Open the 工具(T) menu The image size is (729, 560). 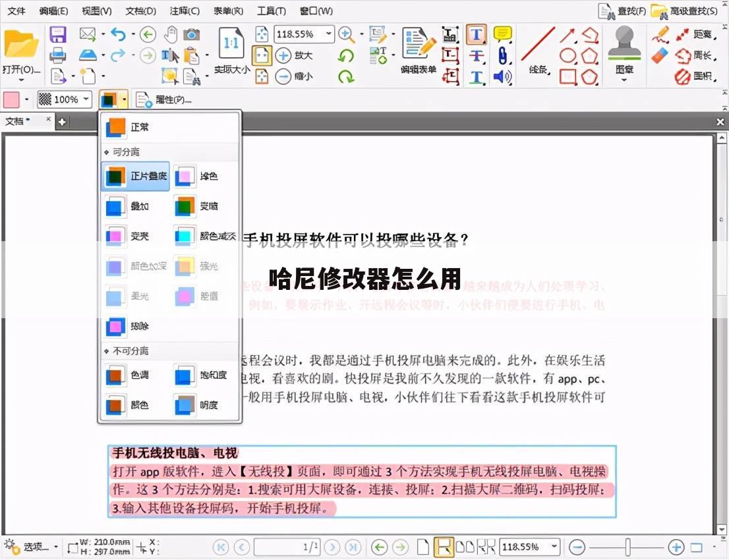coord(272,11)
